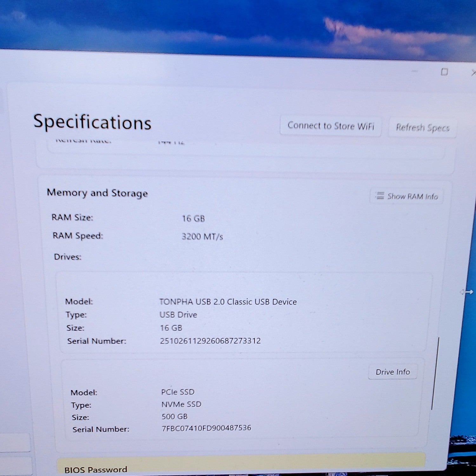Select TONPHA USB 2.0 Classic USB Device text
This screenshot has width=476, height=476.
click(x=228, y=302)
